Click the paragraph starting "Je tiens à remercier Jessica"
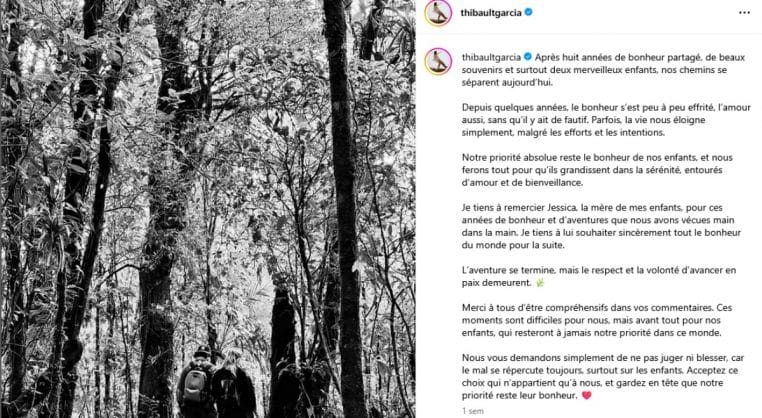This screenshot has height=418, width=762. (x=601, y=226)
